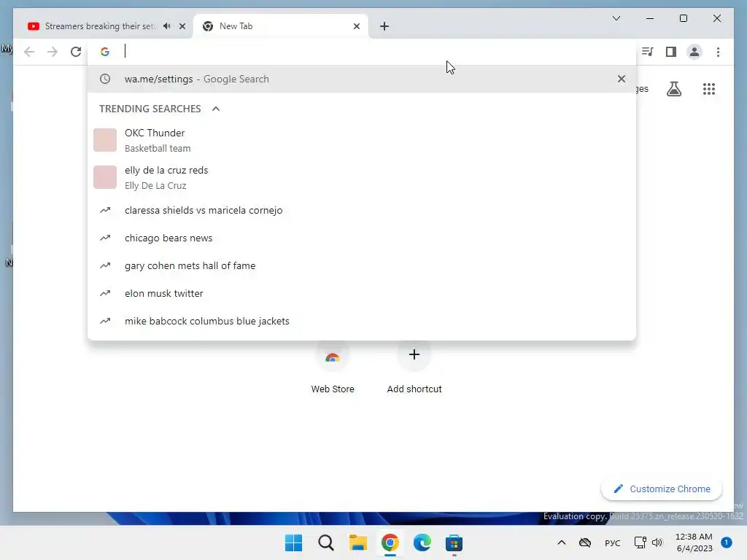Choose the chicago bears news suggestion
Screen dimensions: 747x560
tap(362, 238)
